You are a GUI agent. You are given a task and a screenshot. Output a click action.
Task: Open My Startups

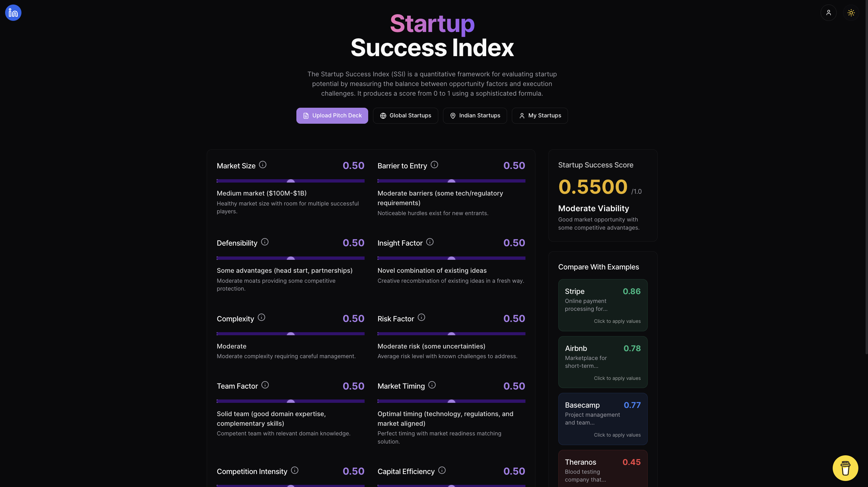coord(539,116)
